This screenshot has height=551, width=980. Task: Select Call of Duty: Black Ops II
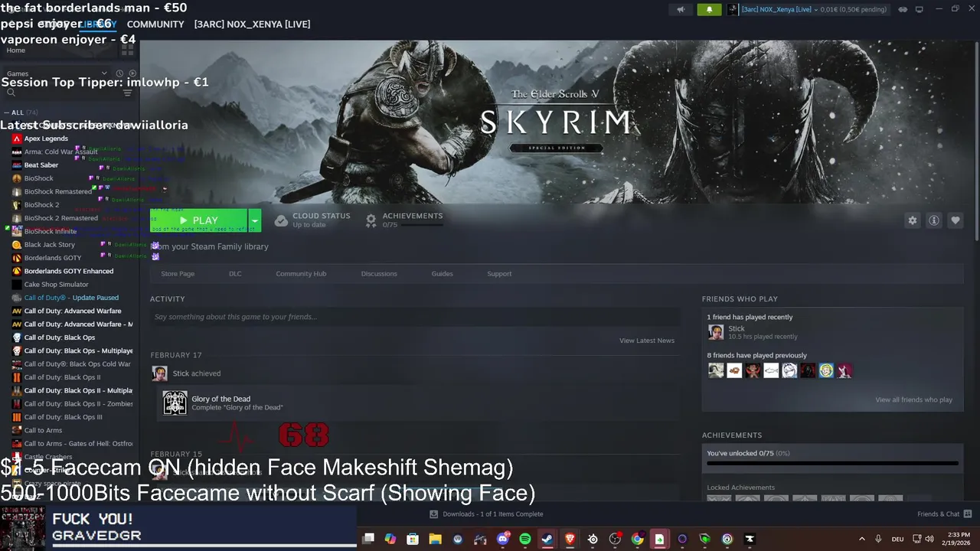pyautogui.click(x=62, y=377)
